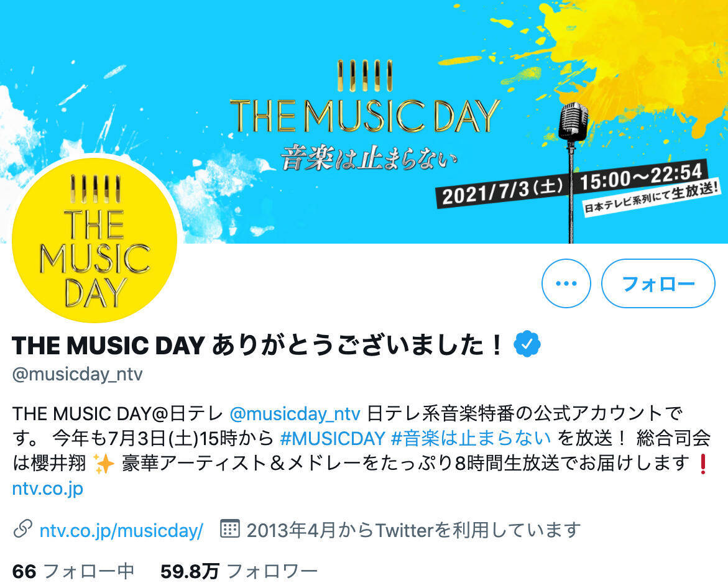Click the Follow (フォロー) button
728x588 pixels.
tap(658, 283)
